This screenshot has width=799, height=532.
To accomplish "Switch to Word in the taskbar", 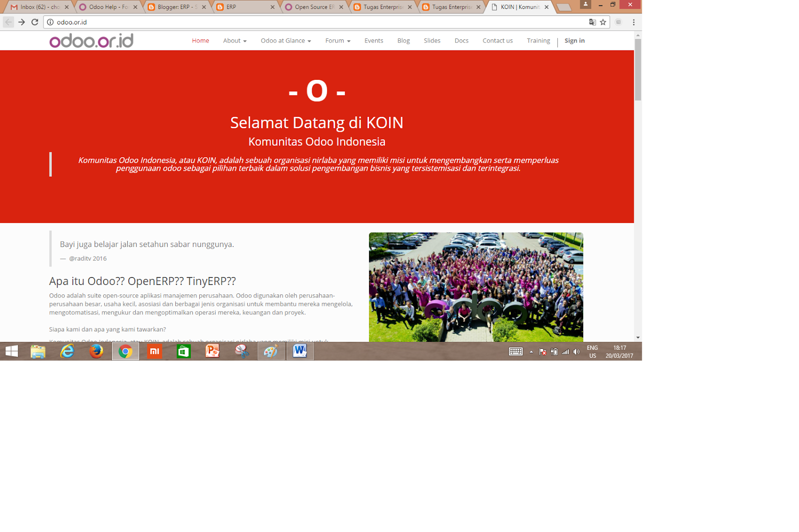I will pyautogui.click(x=300, y=351).
